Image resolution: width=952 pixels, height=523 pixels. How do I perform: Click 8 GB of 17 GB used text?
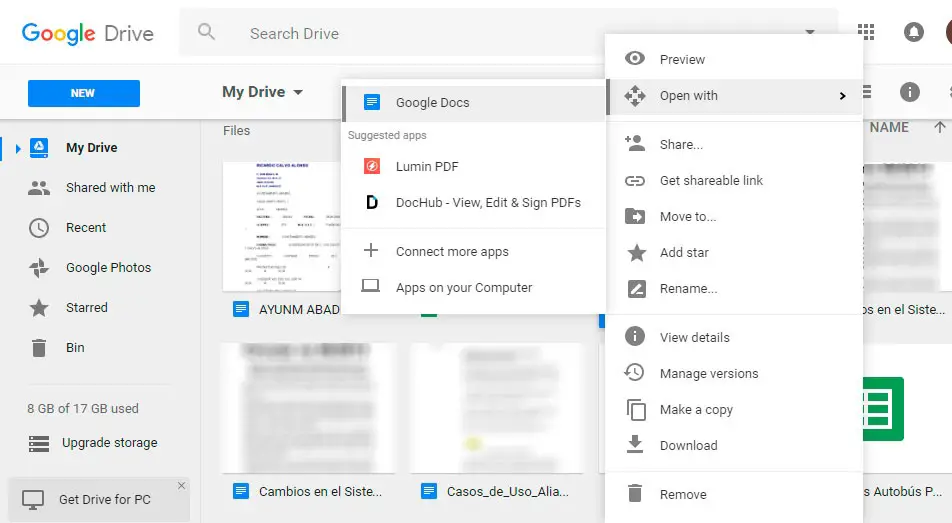pyautogui.click(x=83, y=409)
